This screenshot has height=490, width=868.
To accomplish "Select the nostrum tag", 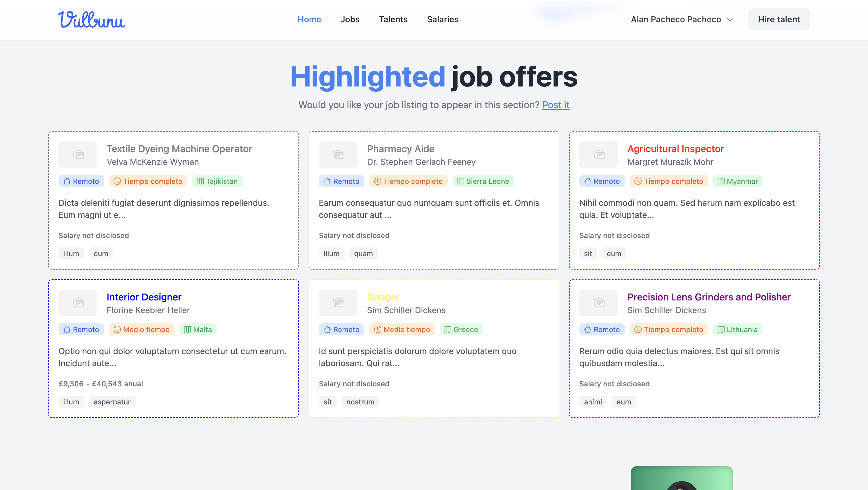I will tap(360, 402).
